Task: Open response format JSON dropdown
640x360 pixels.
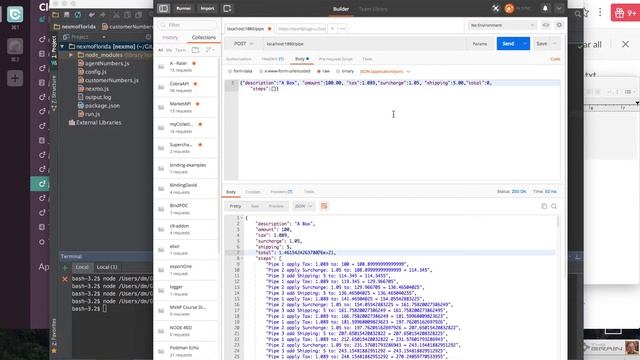Action: pos(304,206)
